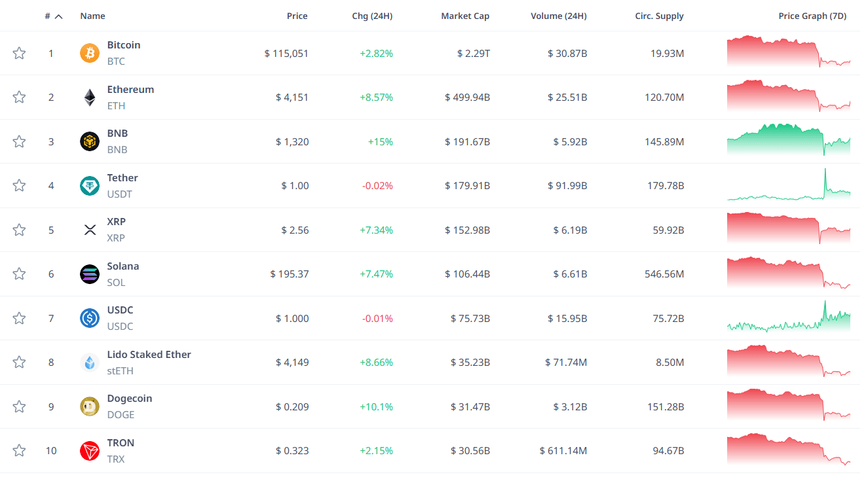Click the Ethereum diamond logo icon

90,98
